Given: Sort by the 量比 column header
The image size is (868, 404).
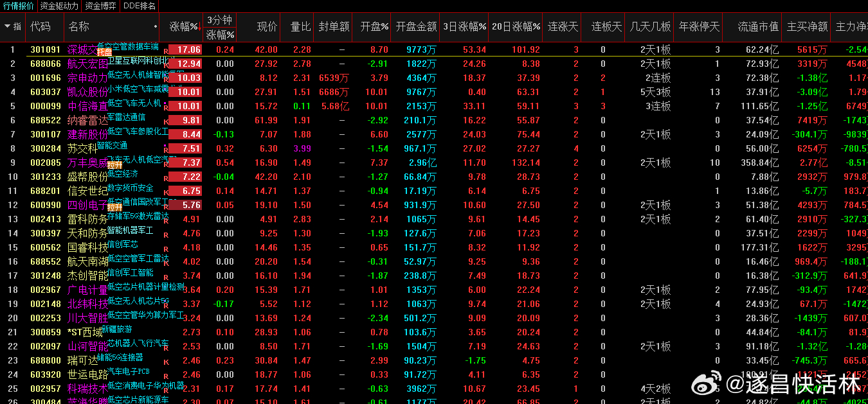Looking at the screenshot, I should [x=300, y=26].
